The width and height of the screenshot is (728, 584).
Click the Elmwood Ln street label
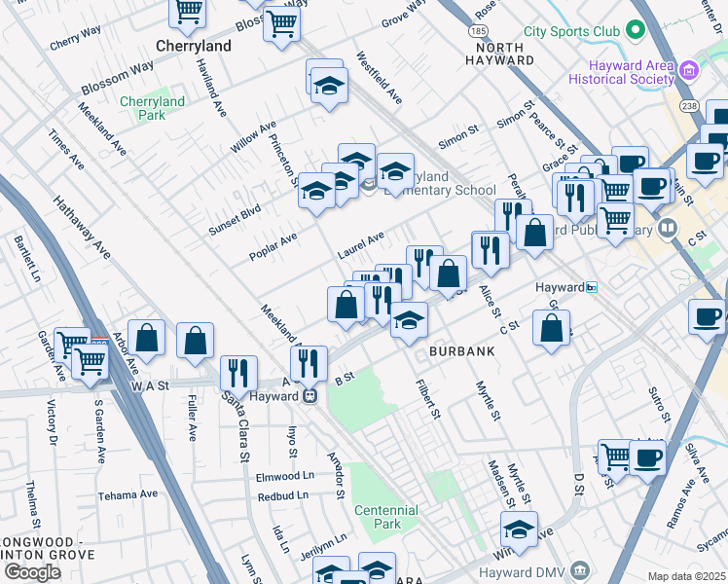285,477
